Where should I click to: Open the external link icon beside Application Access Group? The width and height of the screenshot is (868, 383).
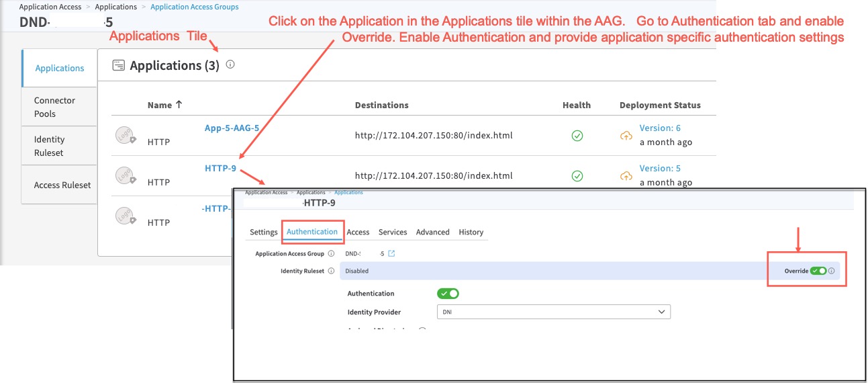point(391,254)
